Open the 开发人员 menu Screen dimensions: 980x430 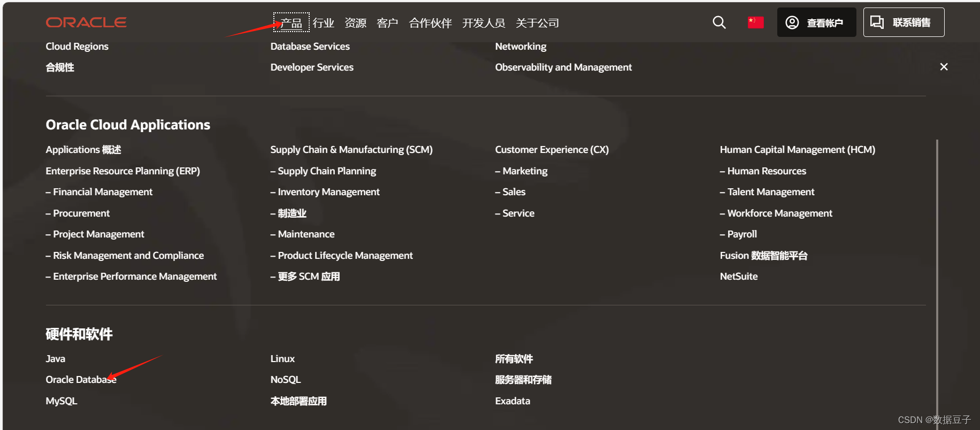click(x=484, y=23)
